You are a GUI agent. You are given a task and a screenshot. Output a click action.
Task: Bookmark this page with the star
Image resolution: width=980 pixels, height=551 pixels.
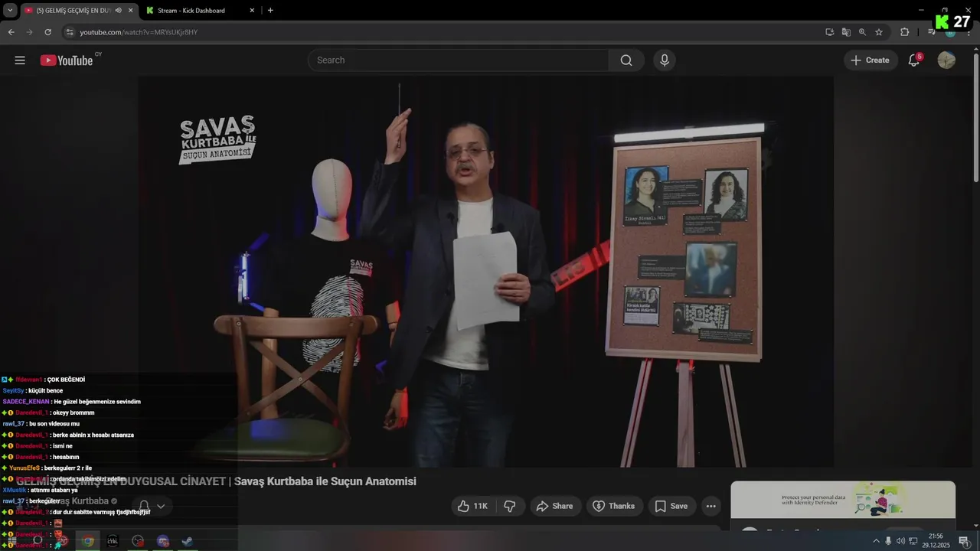tap(879, 32)
